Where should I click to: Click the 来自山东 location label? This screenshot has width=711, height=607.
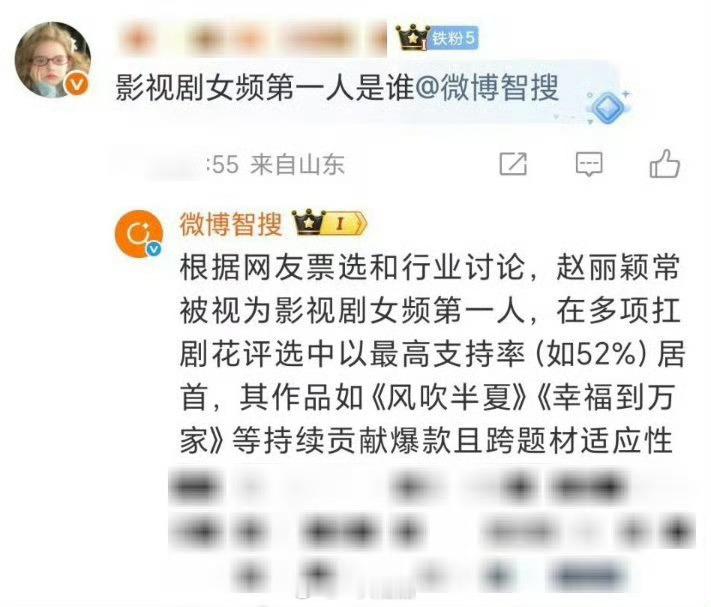click(x=297, y=164)
